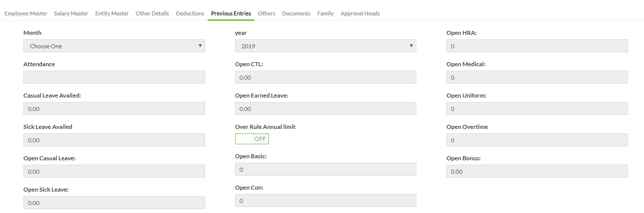Toggle the Over Rule Annual limit switch
Viewport: 644px width, 213px height.
252,139
